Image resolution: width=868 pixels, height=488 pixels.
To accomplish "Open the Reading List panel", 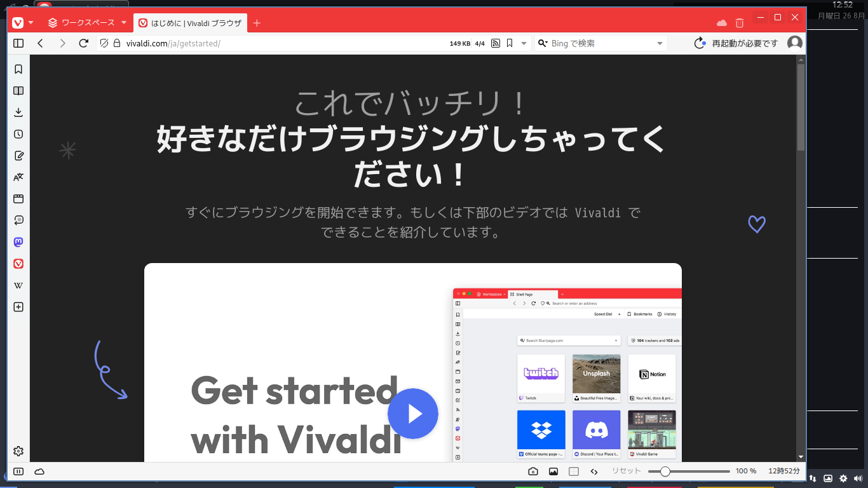I will click(x=18, y=91).
